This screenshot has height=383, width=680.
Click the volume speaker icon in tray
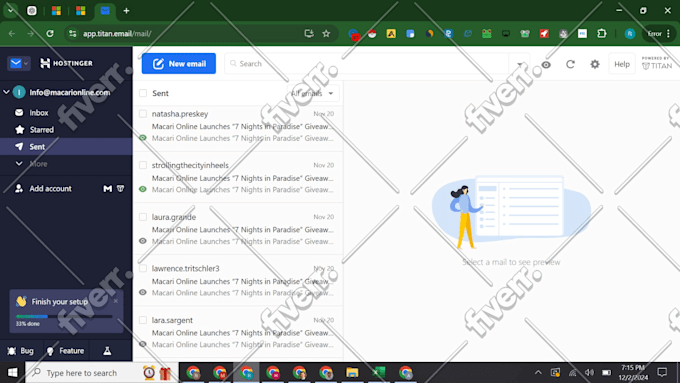[x=589, y=373]
